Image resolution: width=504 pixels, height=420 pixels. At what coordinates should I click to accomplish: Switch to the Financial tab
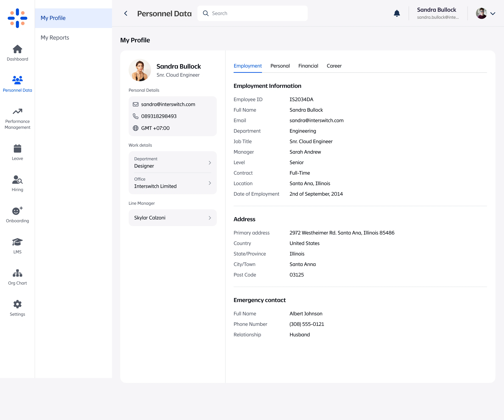pyautogui.click(x=308, y=66)
